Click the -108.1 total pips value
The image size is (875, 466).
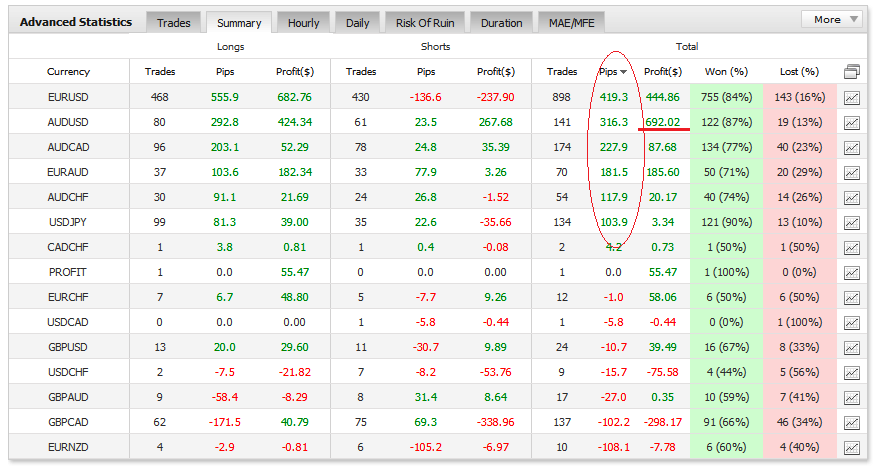tap(614, 447)
